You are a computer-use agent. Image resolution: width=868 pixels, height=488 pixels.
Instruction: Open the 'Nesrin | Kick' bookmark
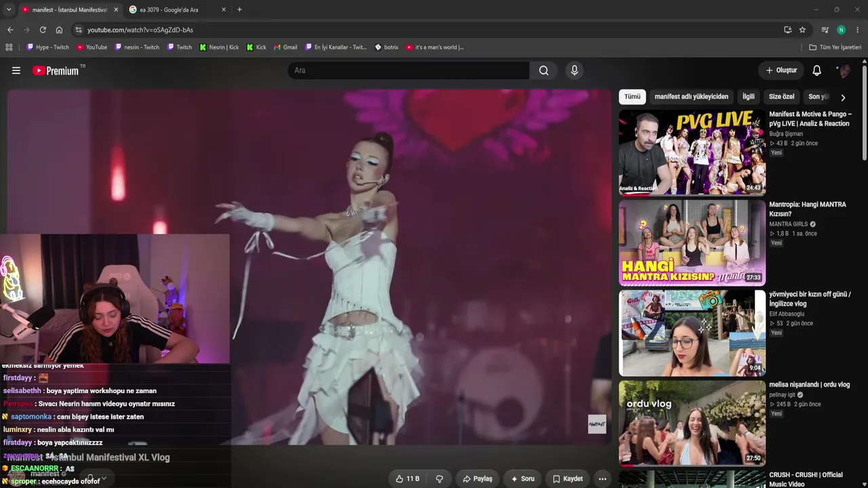coord(219,47)
